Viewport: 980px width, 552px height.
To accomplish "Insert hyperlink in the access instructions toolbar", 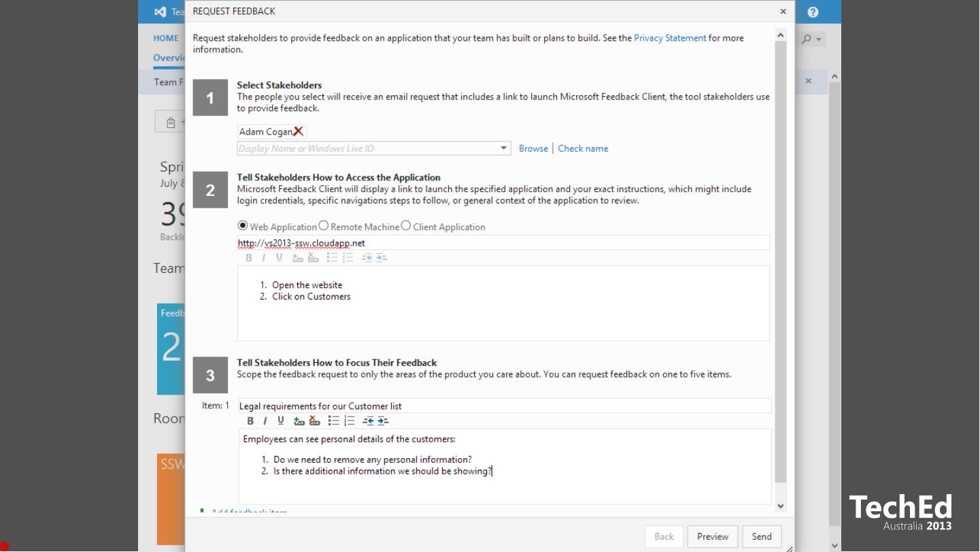I will point(297,258).
